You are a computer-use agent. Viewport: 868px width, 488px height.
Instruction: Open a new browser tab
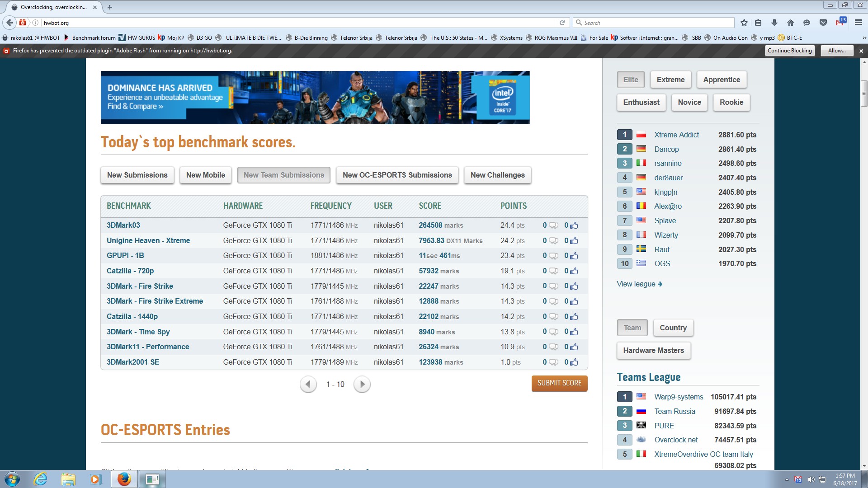110,7
